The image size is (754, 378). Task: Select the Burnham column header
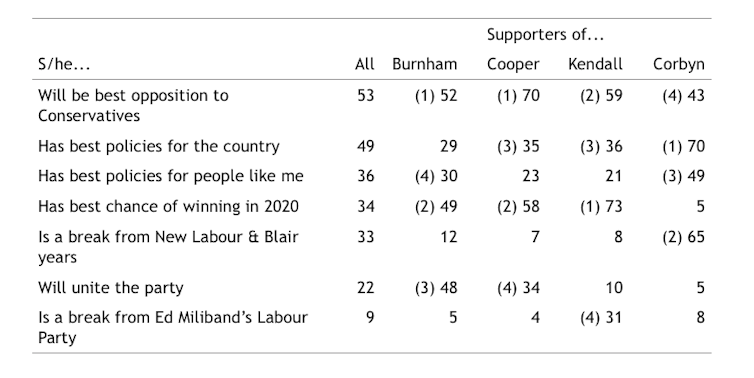tap(425, 64)
